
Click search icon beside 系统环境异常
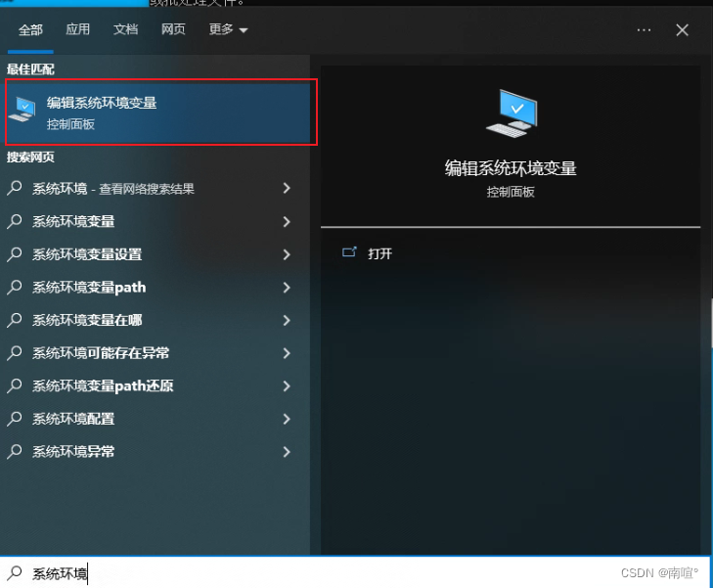click(x=14, y=452)
